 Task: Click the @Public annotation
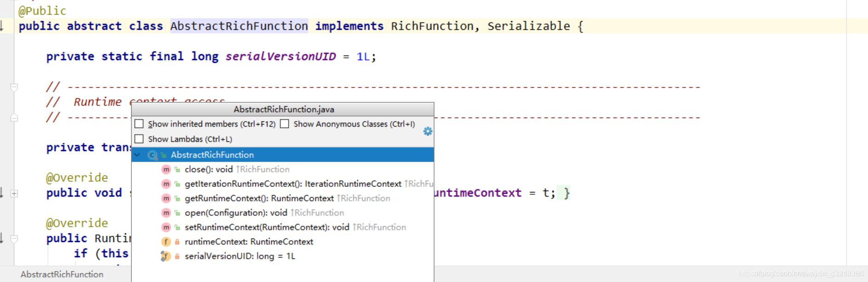[x=42, y=11]
